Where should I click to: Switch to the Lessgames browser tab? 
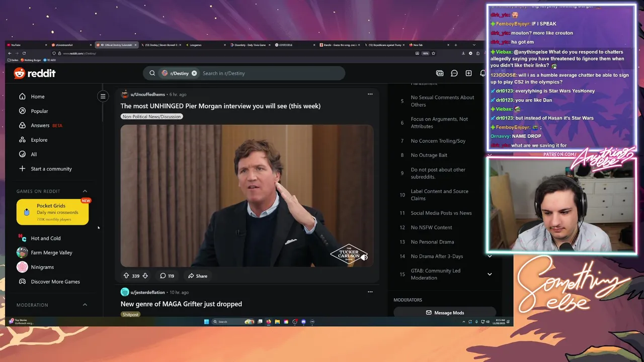tap(205, 45)
